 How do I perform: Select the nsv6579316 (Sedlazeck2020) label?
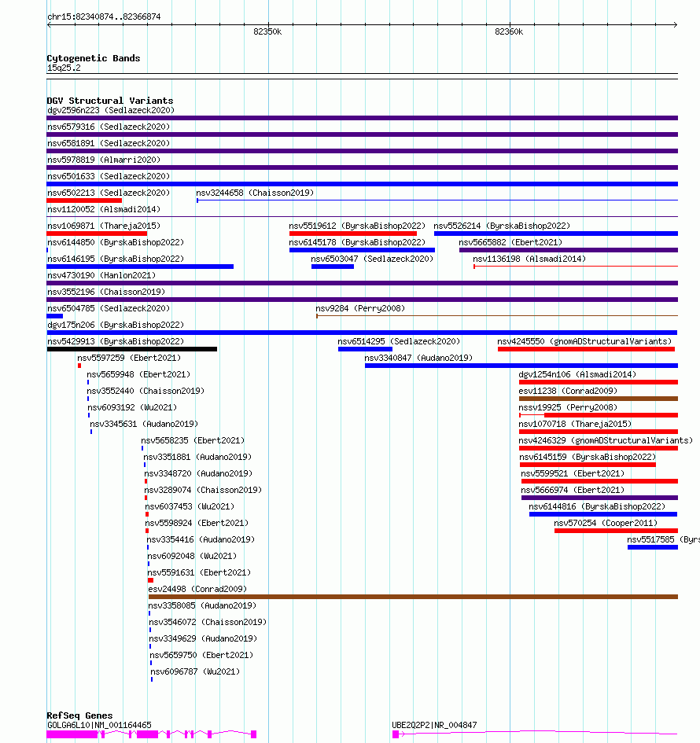tap(109, 127)
